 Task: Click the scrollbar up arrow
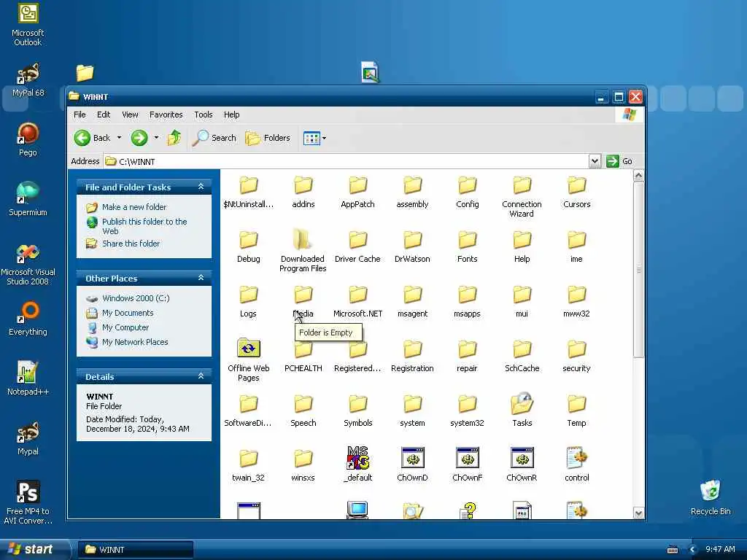click(x=638, y=176)
